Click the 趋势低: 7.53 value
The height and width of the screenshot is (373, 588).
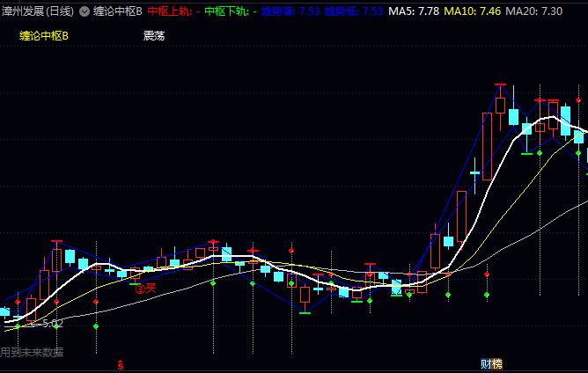point(354,11)
